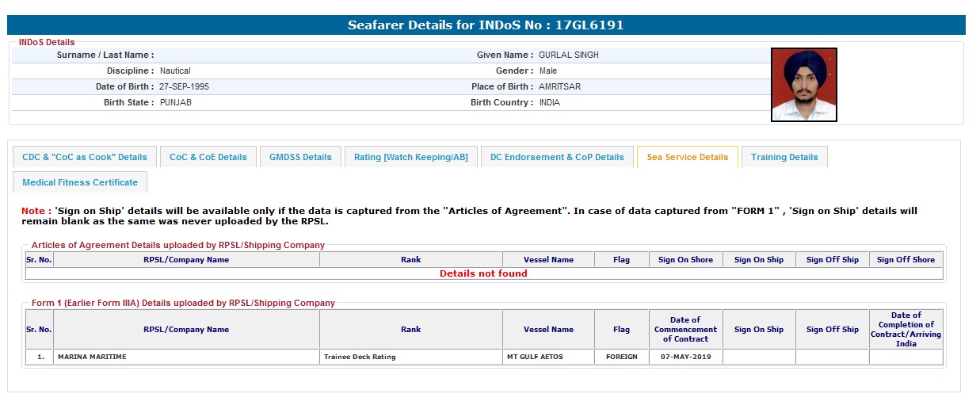
Task: Click the FOREIGN flag cell
Action: [x=621, y=357]
